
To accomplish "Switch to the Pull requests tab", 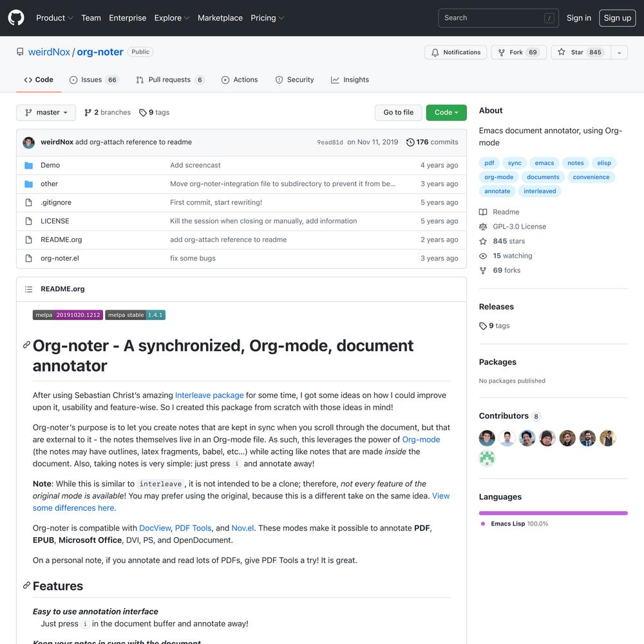I will [169, 80].
